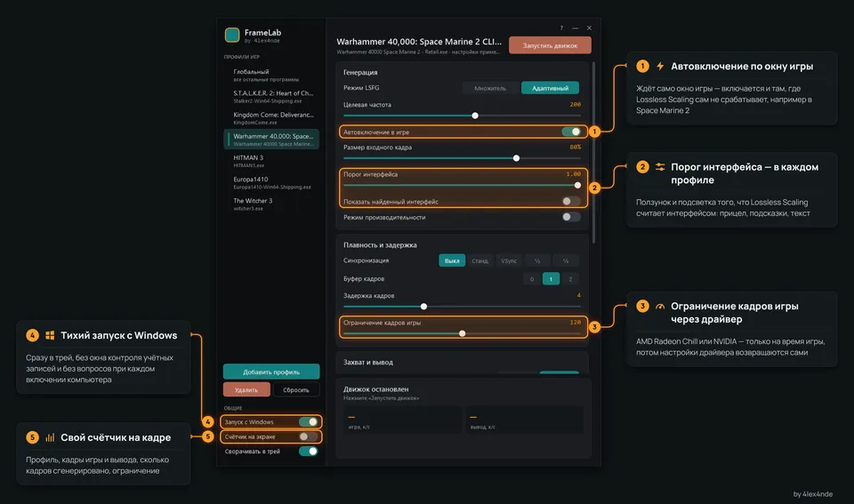Click the Добавить профиль button
The width and height of the screenshot is (854, 504).
(271, 372)
